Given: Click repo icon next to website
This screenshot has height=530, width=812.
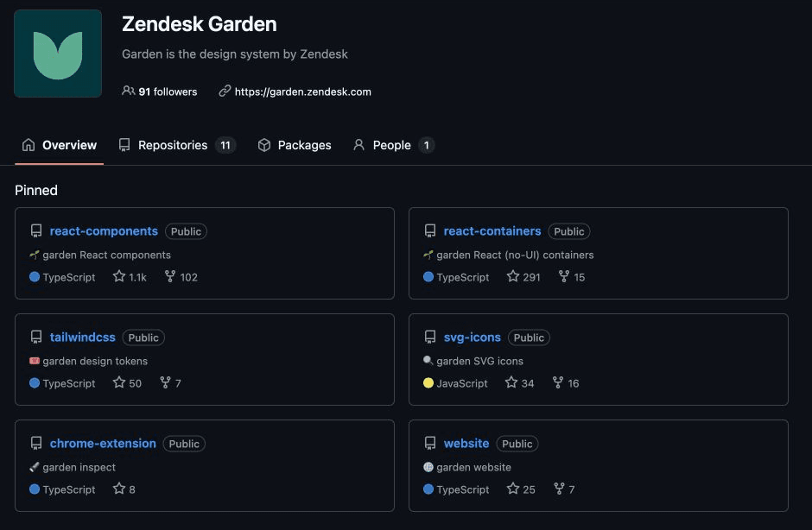Looking at the screenshot, I should tap(430, 443).
